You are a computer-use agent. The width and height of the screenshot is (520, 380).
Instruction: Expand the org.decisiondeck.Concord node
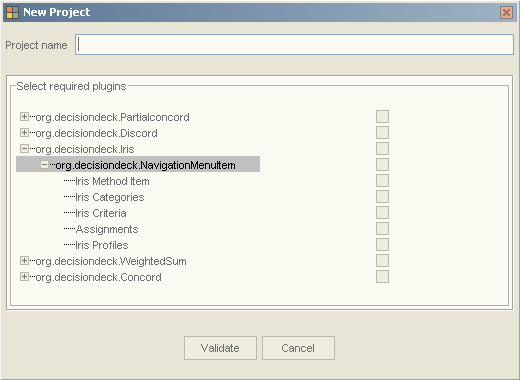pos(24,277)
